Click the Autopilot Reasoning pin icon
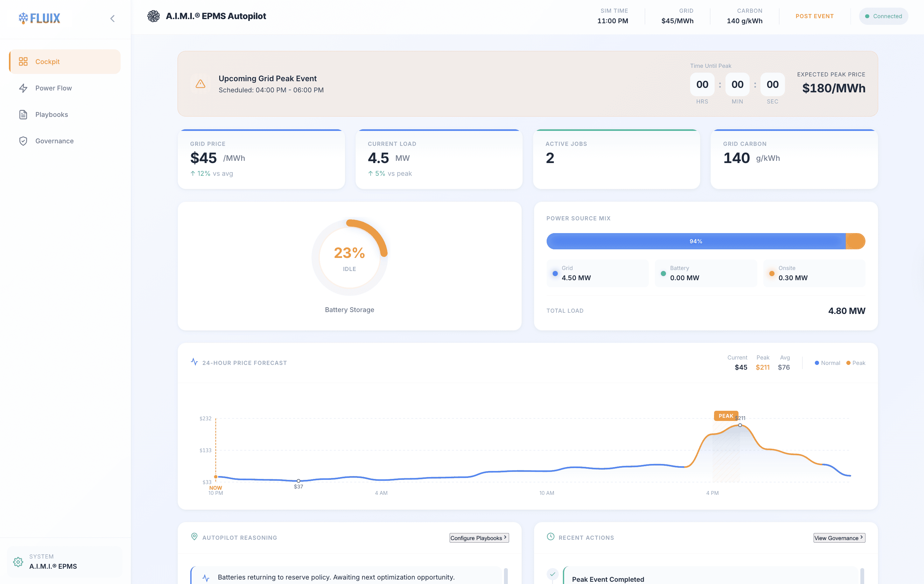The width and height of the screenshot is (924, 584). tap(194, 536)
